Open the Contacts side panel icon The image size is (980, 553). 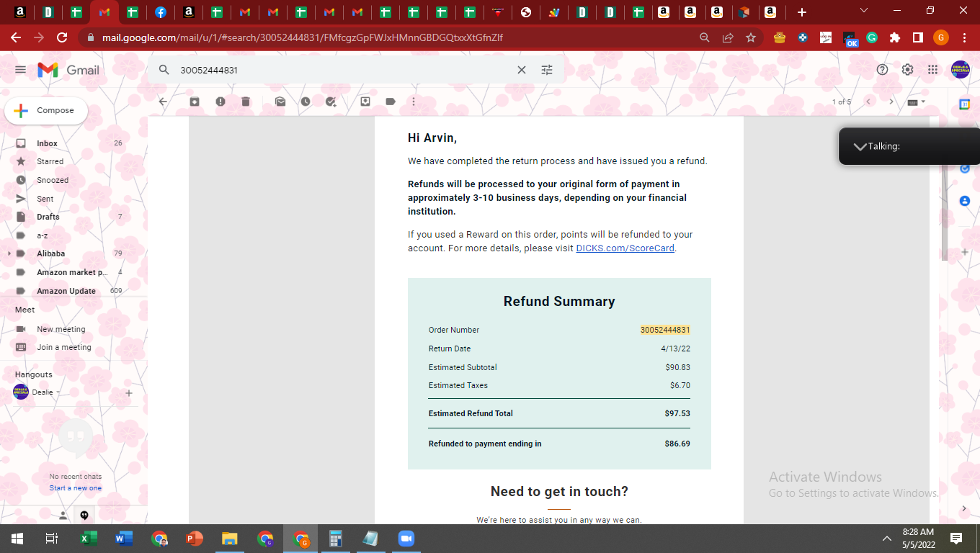(965, 201)
